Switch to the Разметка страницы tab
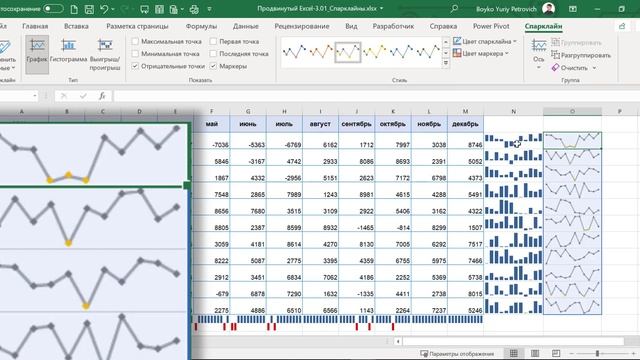The image size is (640, 360). 137,26
